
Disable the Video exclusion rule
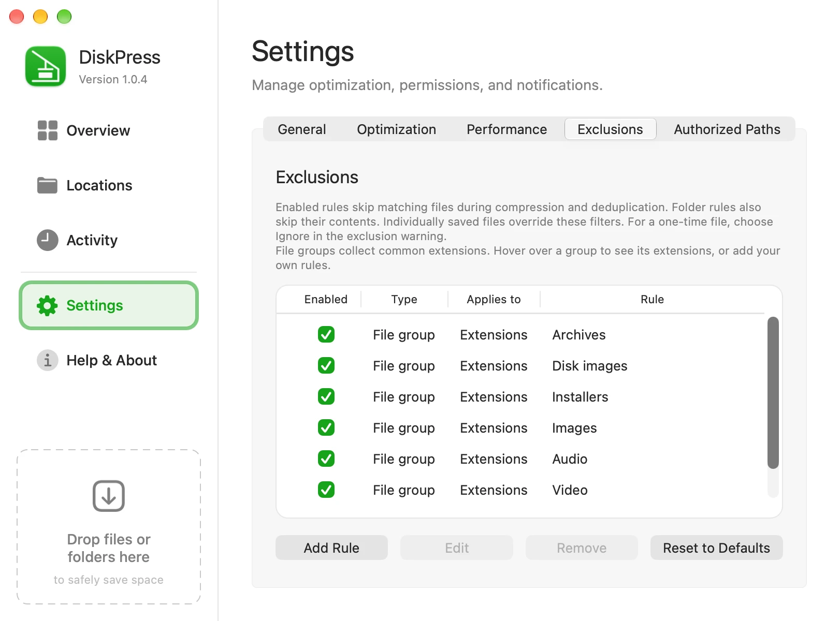326,490
